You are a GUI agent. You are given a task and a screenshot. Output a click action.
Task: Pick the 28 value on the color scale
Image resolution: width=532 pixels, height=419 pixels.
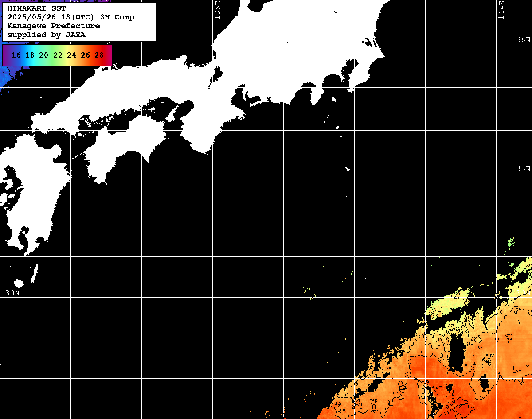point(99,55)
